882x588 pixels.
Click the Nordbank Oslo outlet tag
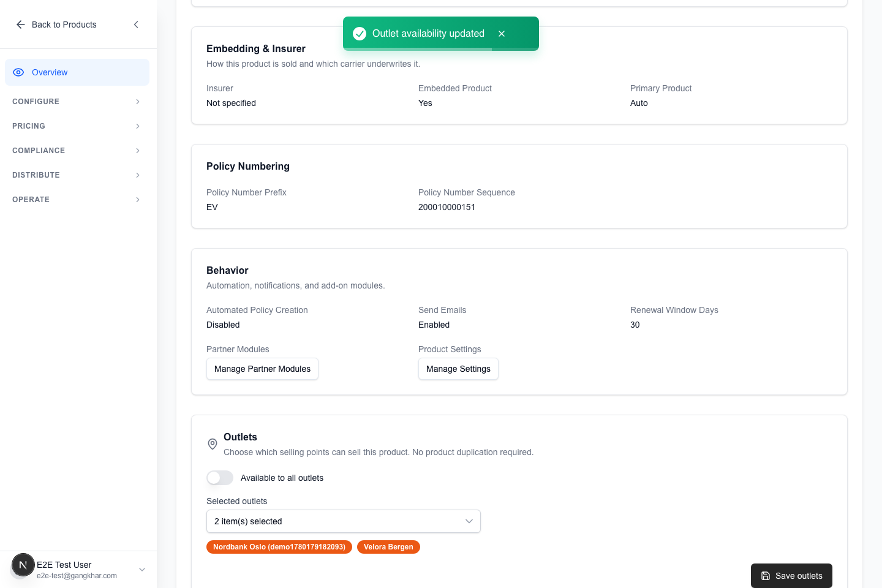279,547
